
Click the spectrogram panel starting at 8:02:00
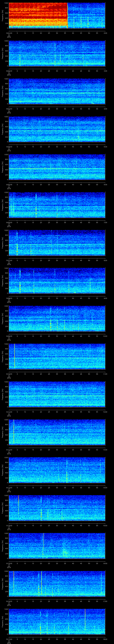click(57, 54)
